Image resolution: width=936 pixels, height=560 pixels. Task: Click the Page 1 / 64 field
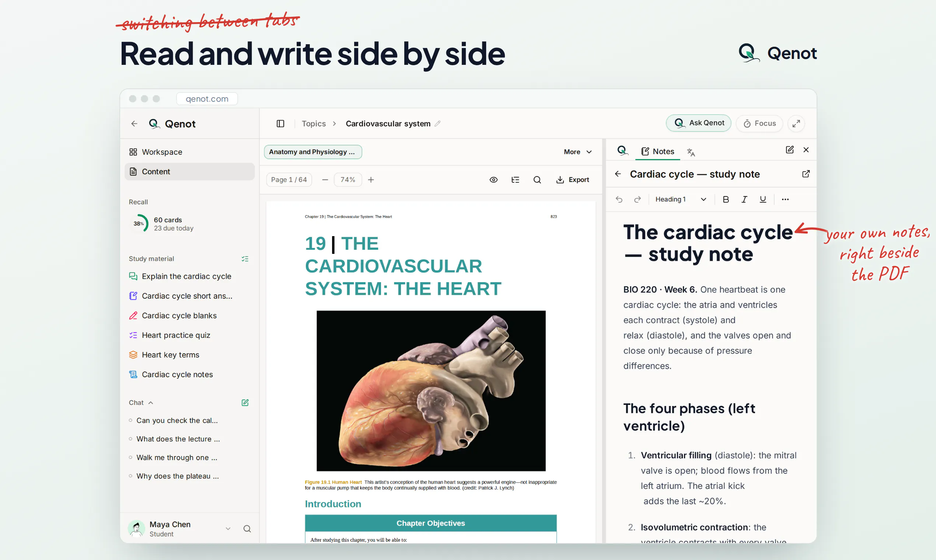pos(289,180)
